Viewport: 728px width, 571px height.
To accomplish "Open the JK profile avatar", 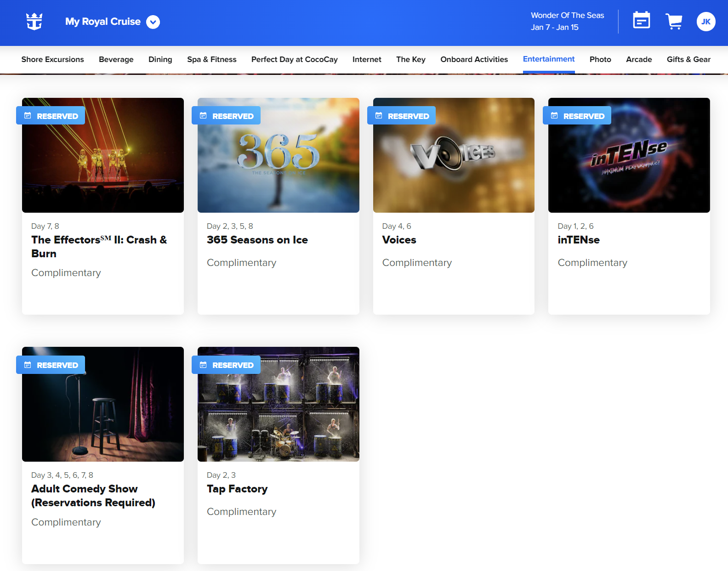I will pyautogui.click(x=706, y=22).
